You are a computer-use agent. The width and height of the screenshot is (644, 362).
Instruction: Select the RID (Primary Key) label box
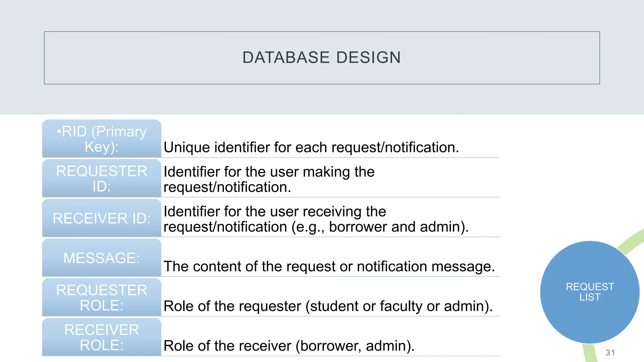(x=102, y=139)
